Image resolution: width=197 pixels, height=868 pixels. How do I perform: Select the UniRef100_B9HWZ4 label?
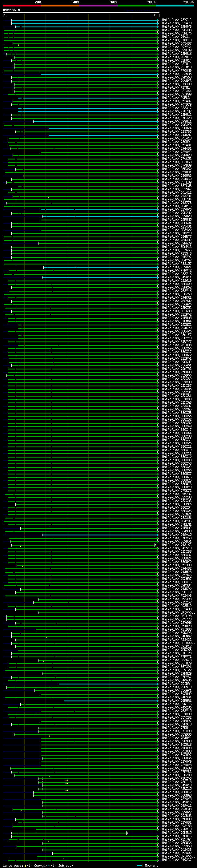point(176,128)
